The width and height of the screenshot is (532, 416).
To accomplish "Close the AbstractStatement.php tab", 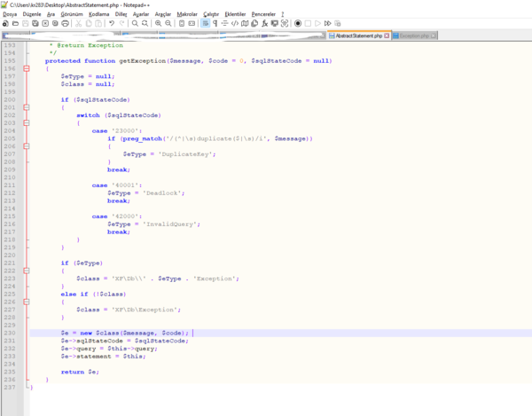I will pyautogui.click(x=387, y=35).
